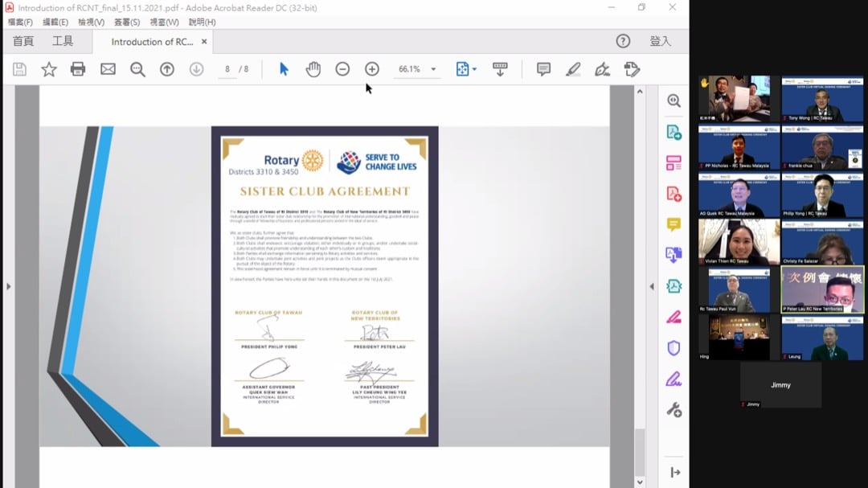Image resolution: width=868 pixels, height=488 pixels.
Task: Close the Introduction of RC... tab
Action: pos(204,42)
